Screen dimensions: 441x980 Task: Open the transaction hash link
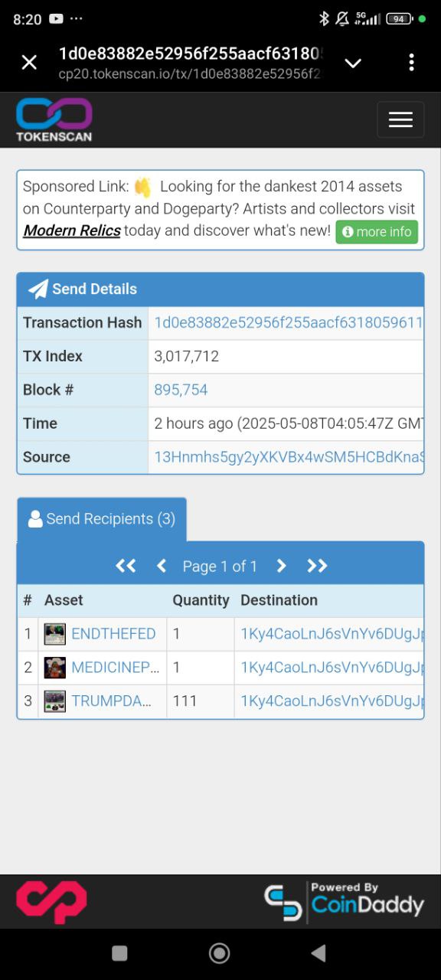(288, 322)
